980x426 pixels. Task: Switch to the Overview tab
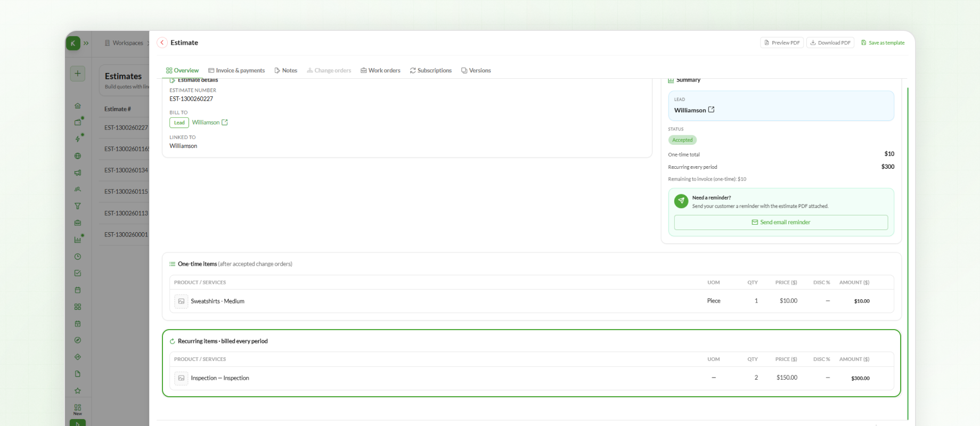point(182,70)
